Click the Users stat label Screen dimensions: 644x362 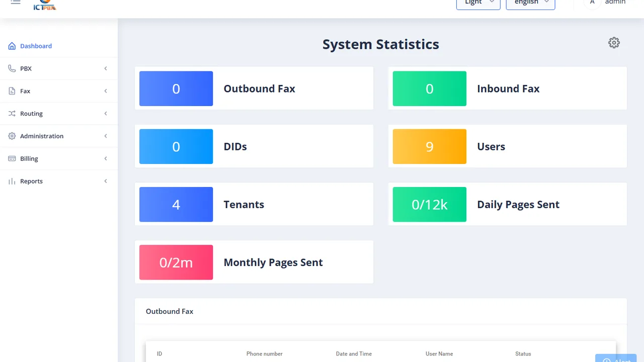point(491,146)
